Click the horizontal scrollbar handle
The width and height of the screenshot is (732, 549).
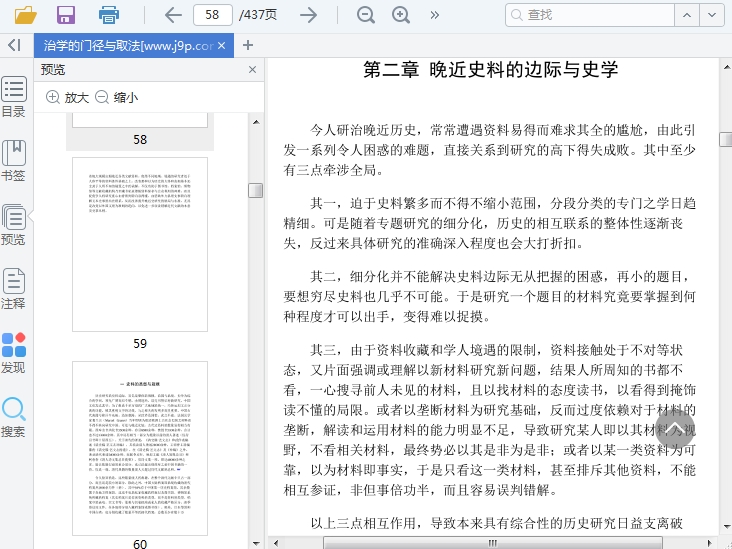[x=493, y=543]
